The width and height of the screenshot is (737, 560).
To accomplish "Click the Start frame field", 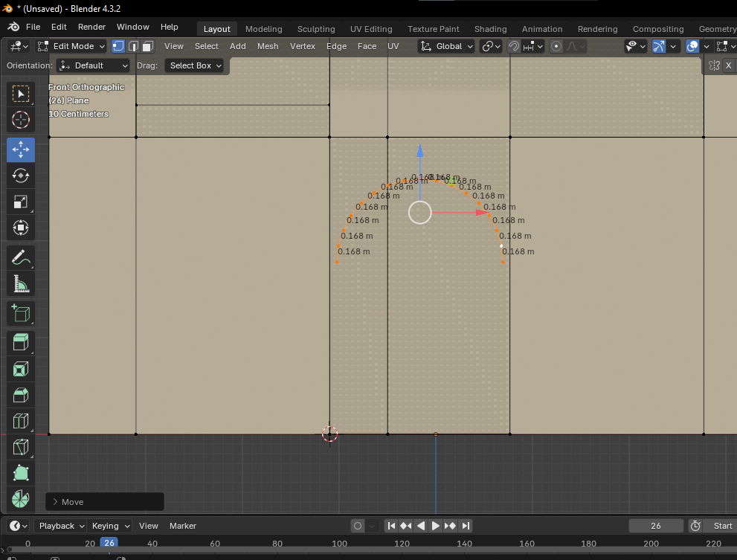I will click(x=720, y=526).
